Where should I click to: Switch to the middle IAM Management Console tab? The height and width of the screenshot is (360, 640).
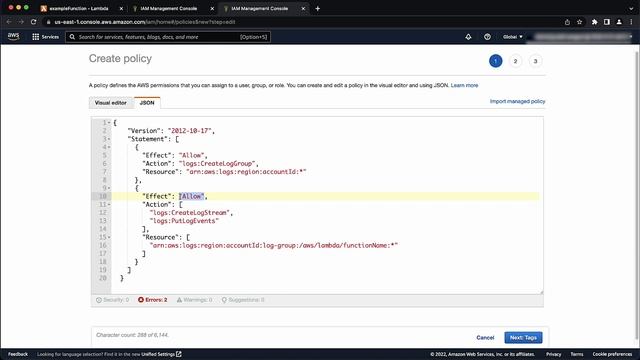click(x=169, y=8)
